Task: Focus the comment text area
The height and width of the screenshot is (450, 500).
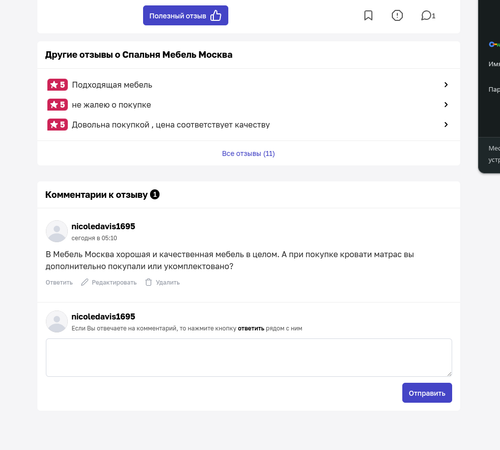Action: 249,358
